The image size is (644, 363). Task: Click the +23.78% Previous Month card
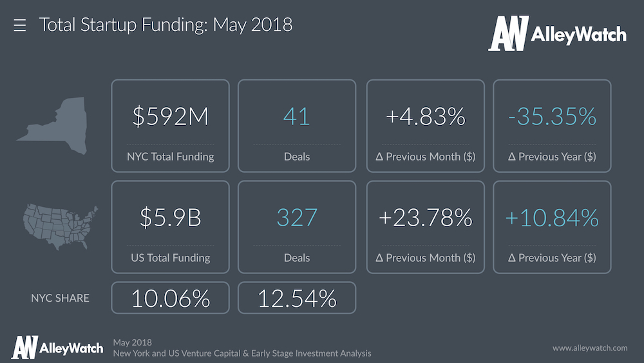pos(426,226)
